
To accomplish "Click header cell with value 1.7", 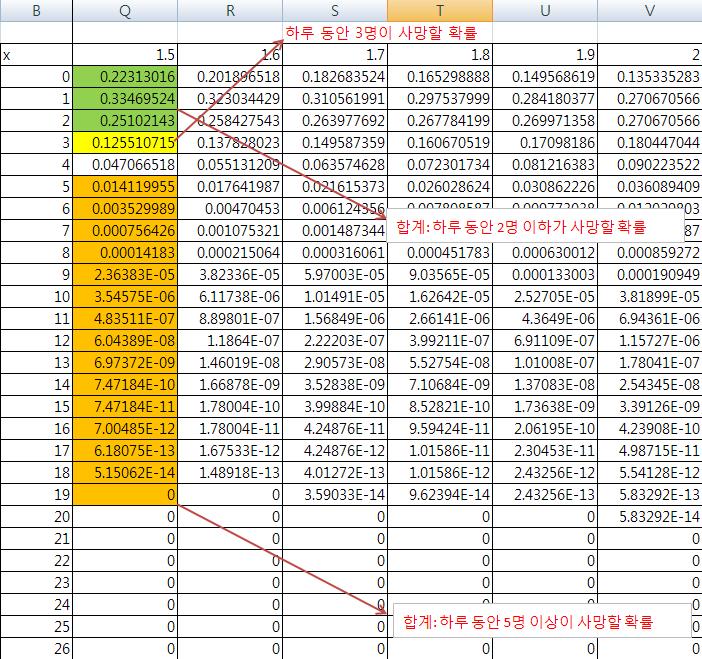I will (x=335, y=55).
